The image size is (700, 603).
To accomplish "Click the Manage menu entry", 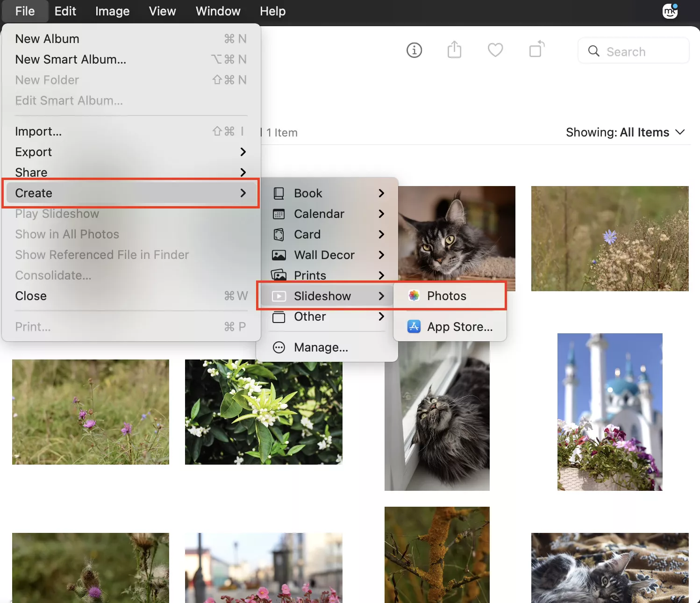I will coord(321,347).
